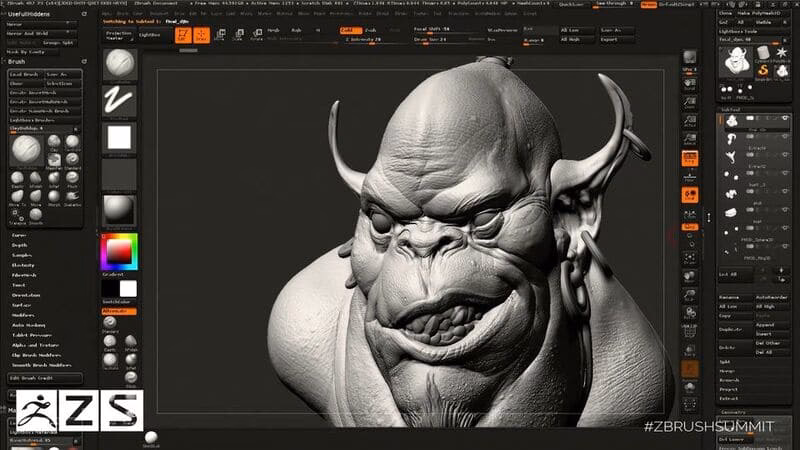Click QuickSave in the top bar
This screenshot has width=800, height=450.
[x=571, y=4]
